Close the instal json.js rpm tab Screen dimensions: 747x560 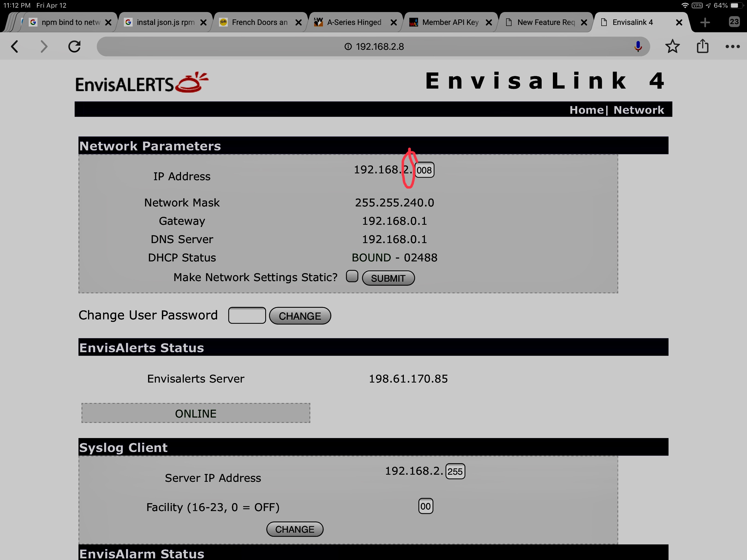click(x=203, y=22)
